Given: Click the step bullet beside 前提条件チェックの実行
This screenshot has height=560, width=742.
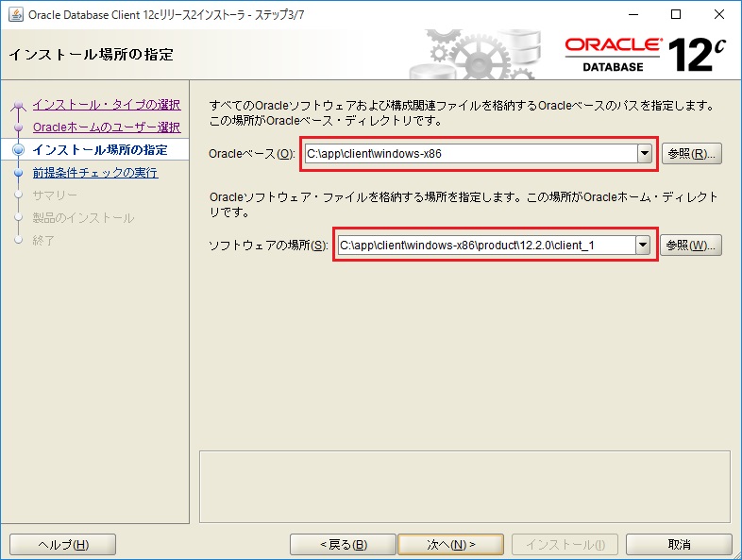Looking at the screenshot, I should pyautogui.click(x=17, y=174).
